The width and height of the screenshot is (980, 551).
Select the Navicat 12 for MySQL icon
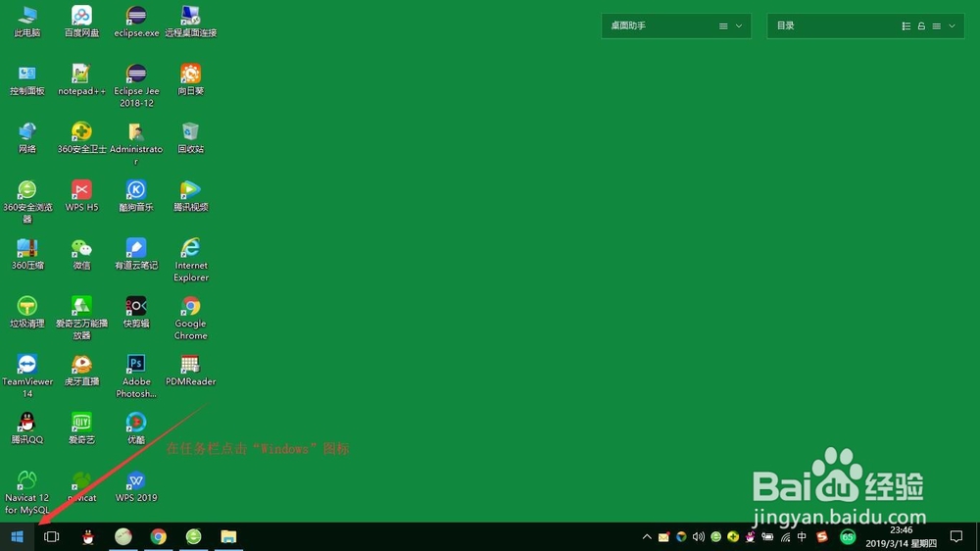[26, 493]
